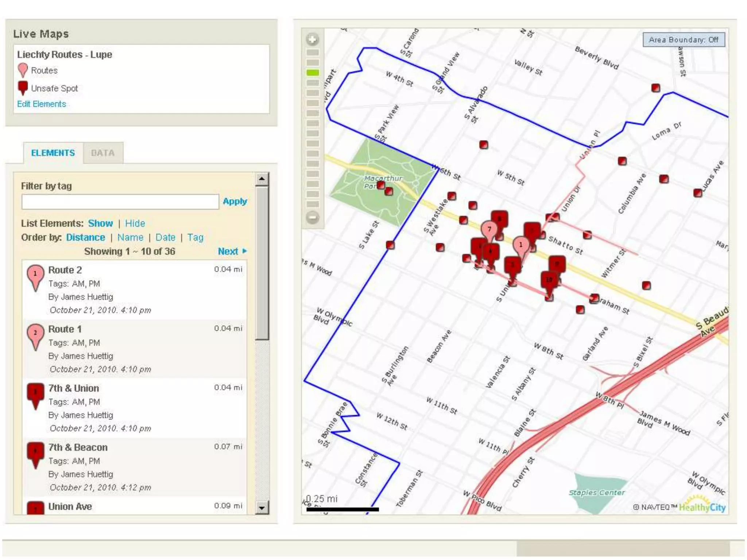Click the map zoom in plus button

[x=313, y=39]
